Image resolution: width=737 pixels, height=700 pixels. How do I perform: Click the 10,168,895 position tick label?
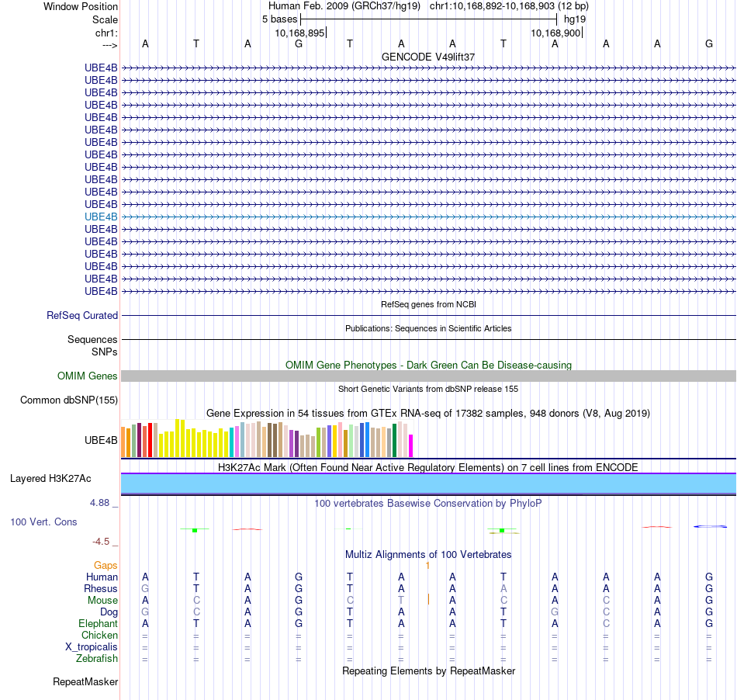(300, 33)
